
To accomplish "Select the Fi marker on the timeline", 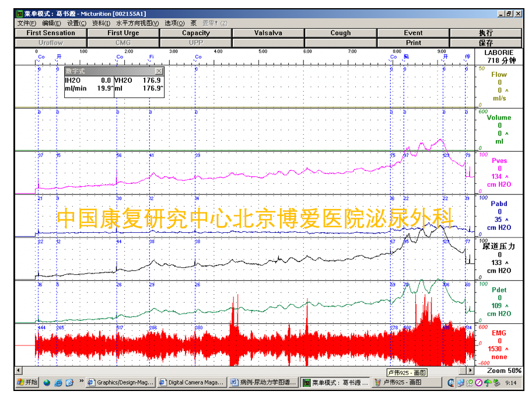I will coord(151,57).
